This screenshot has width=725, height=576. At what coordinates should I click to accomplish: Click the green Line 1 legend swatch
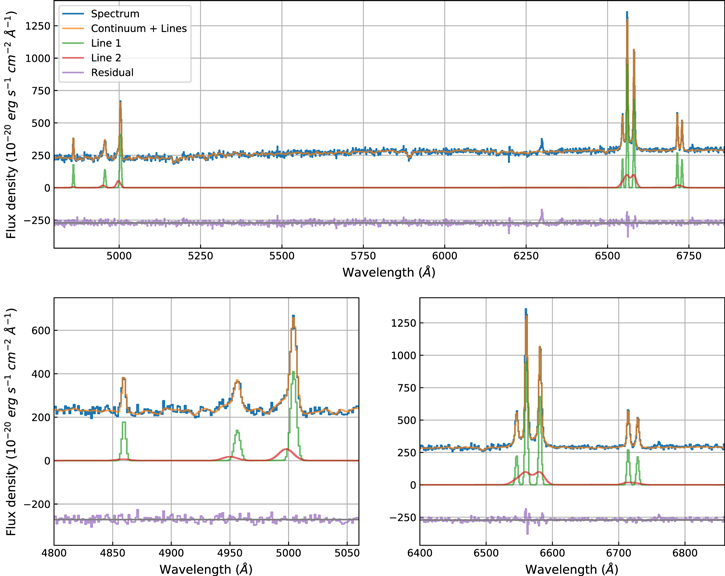point(74,43)
